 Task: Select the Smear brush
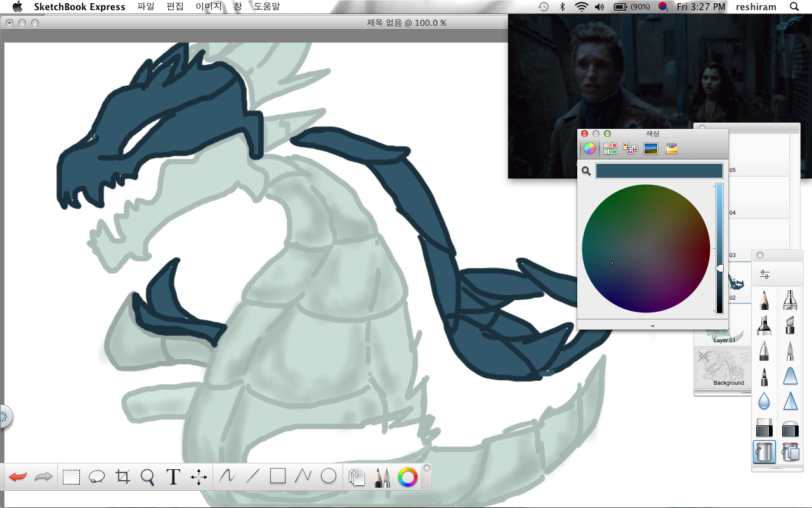(x=790, y=376)
